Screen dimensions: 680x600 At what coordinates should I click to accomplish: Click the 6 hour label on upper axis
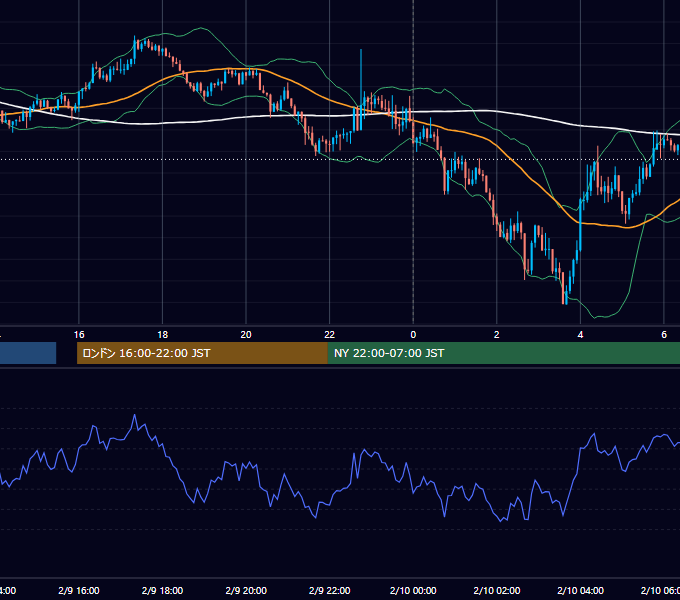coord(664,335)
